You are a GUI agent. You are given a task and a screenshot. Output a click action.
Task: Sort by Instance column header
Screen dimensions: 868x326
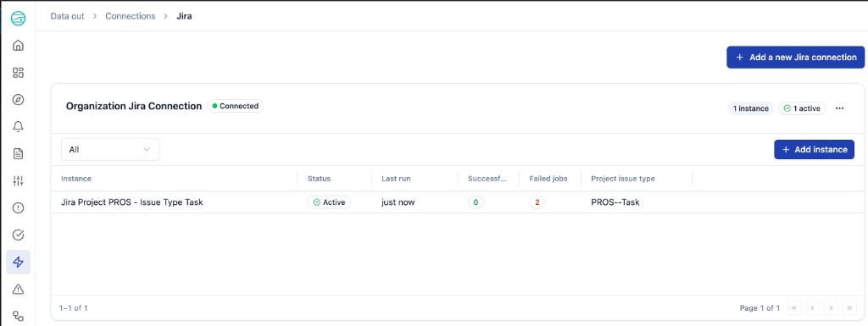(75, 179)
